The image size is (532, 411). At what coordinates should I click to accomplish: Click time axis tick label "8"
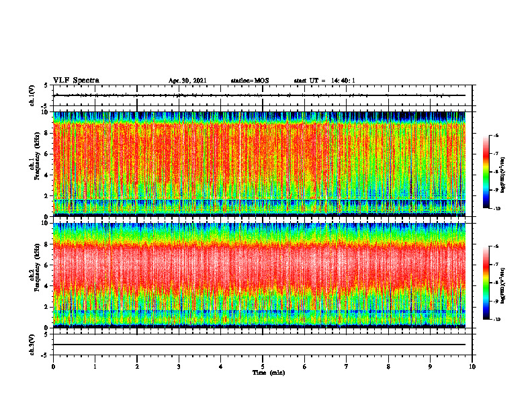click(x=388, y=367)
